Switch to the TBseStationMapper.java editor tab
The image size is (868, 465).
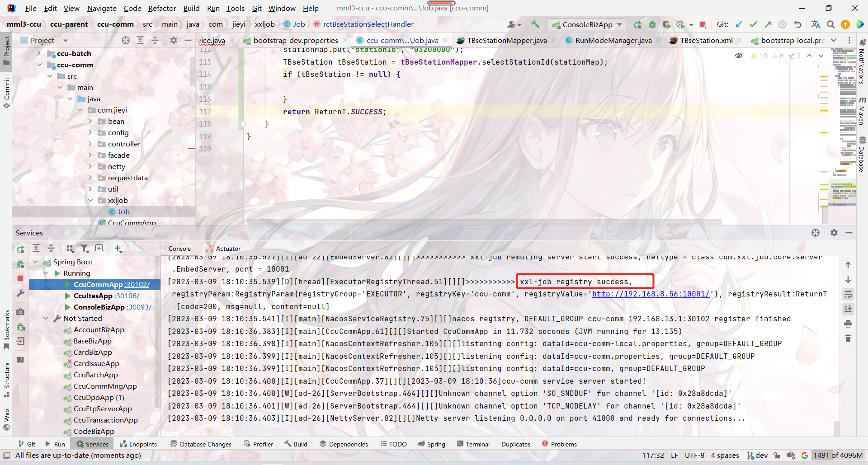pyautogui.click(x=506, y=40)
